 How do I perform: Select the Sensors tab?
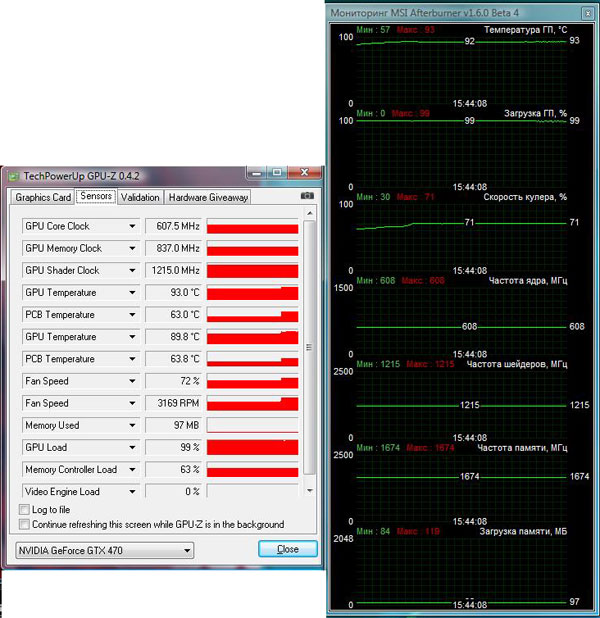pos(96,196)
